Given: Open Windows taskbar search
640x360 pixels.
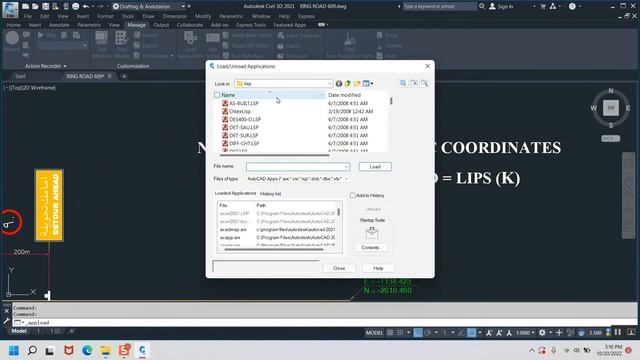Looking at the screenshot, I should pos(32,351).
